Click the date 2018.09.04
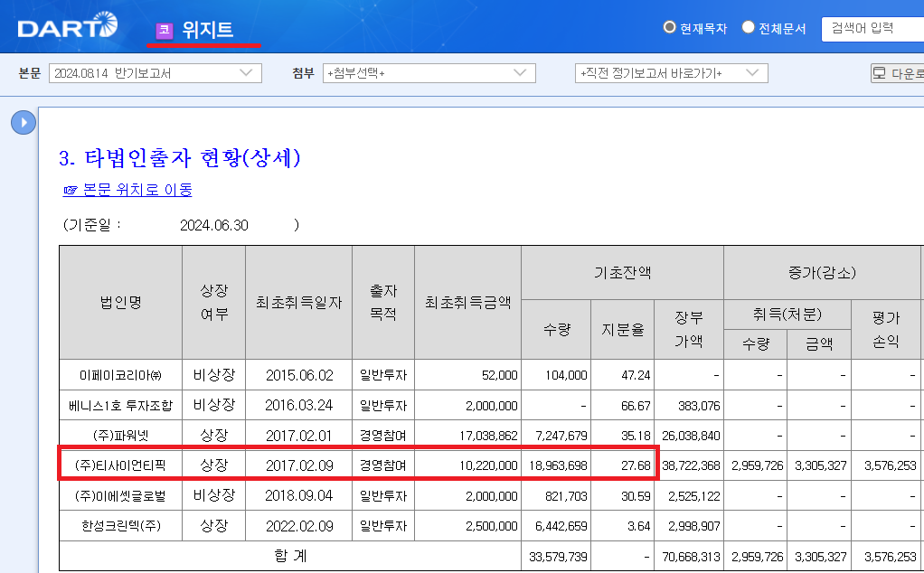This screenshot has width=924, height=573. (298, 496)
